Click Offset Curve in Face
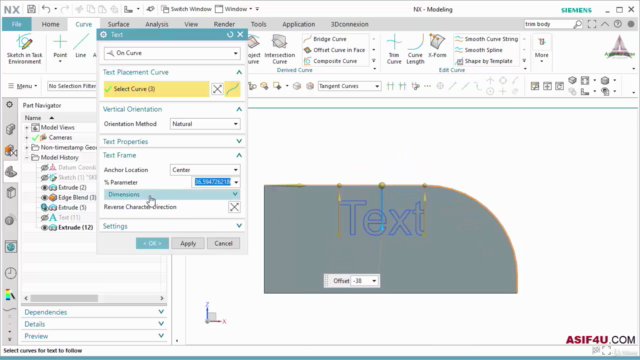Viewport: 640px width, 360px height. point(334,50)
